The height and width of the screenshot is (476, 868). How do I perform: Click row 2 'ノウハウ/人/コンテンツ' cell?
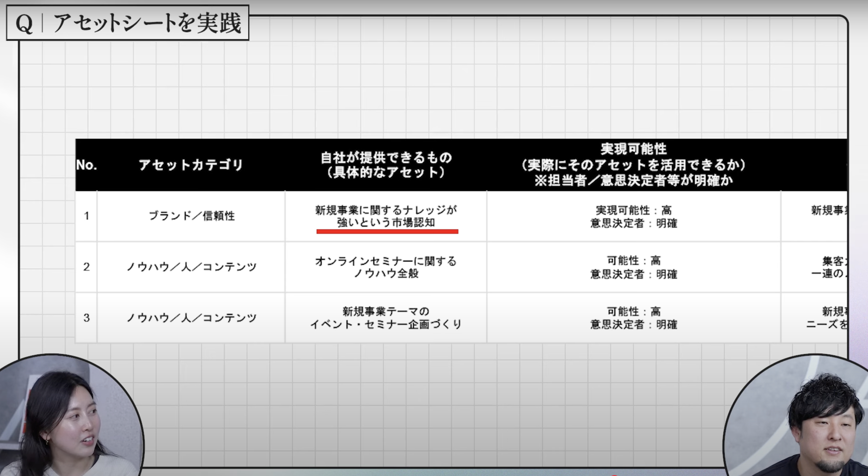pyautogui.click(x=191, y=267)
